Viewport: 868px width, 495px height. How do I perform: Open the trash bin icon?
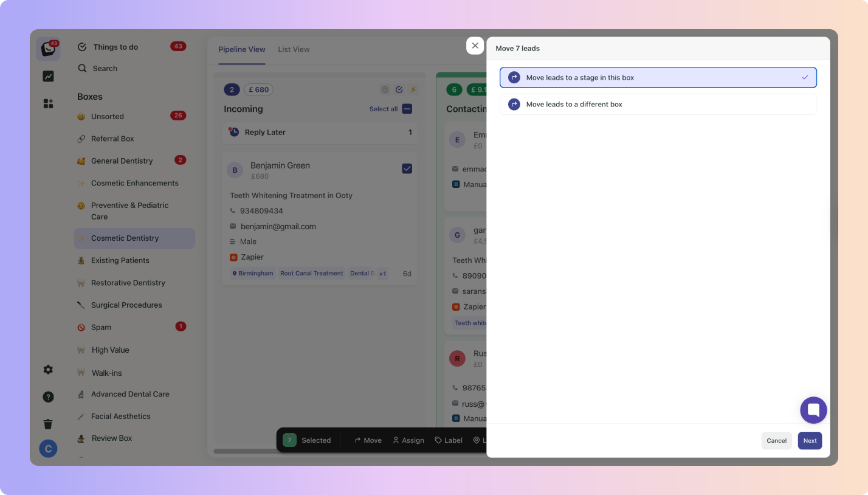(x=48, y=424)
